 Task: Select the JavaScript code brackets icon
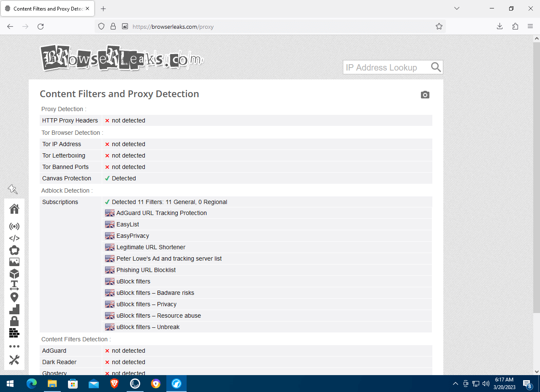click(14, 238)
